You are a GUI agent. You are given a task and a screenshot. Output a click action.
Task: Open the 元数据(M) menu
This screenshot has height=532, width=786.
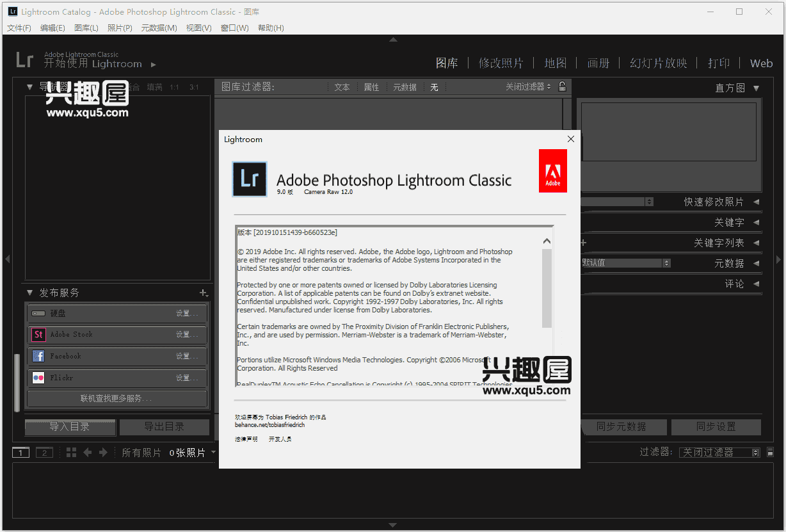(159, 28)
